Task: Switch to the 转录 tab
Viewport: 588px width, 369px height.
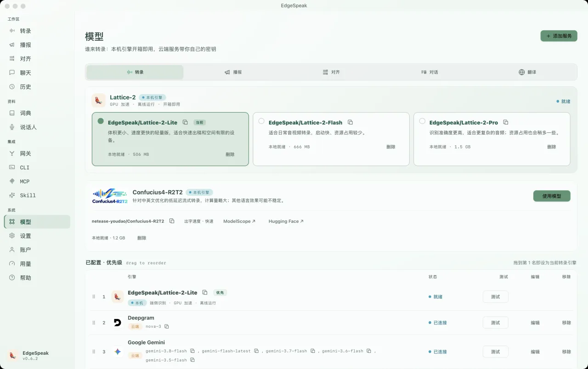Action: 135,72
